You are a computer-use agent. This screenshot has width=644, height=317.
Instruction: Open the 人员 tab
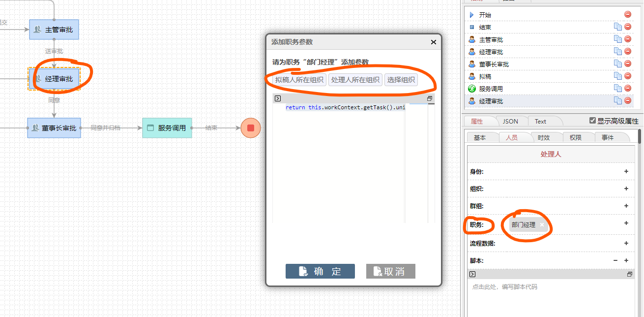click(512, 137)
